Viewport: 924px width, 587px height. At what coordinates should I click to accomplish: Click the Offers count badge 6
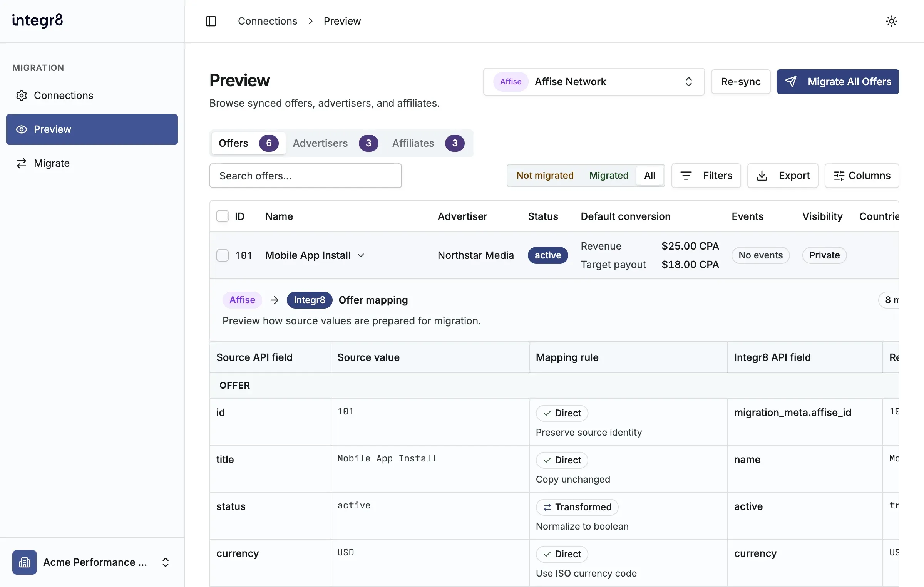[269, 143]
